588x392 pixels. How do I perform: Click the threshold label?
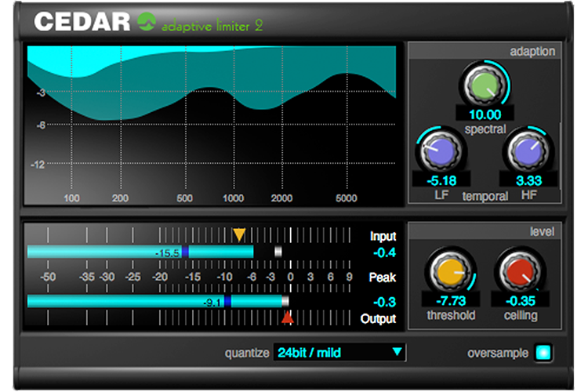click(x=451, y=315)
